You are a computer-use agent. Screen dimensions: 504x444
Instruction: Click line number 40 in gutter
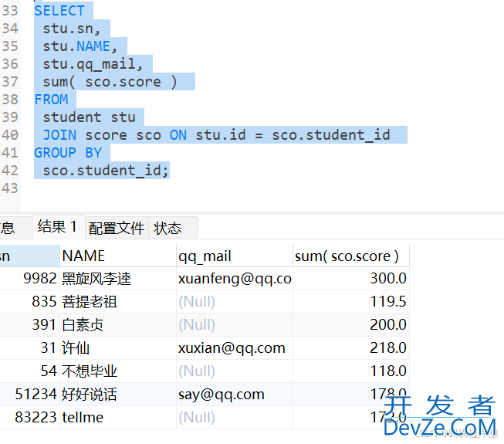[x=10, y=134]
